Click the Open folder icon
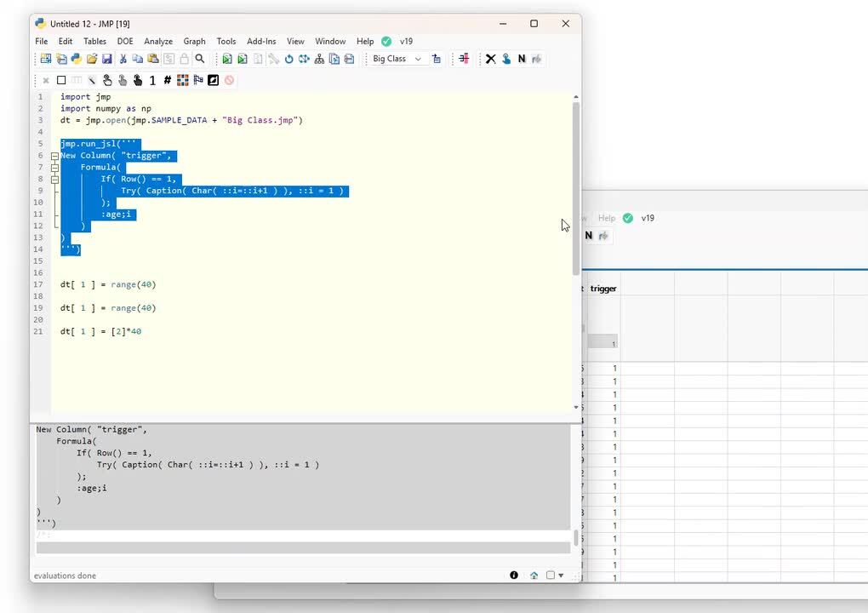This screenshot has height=613, width=868. pos(91,59)
